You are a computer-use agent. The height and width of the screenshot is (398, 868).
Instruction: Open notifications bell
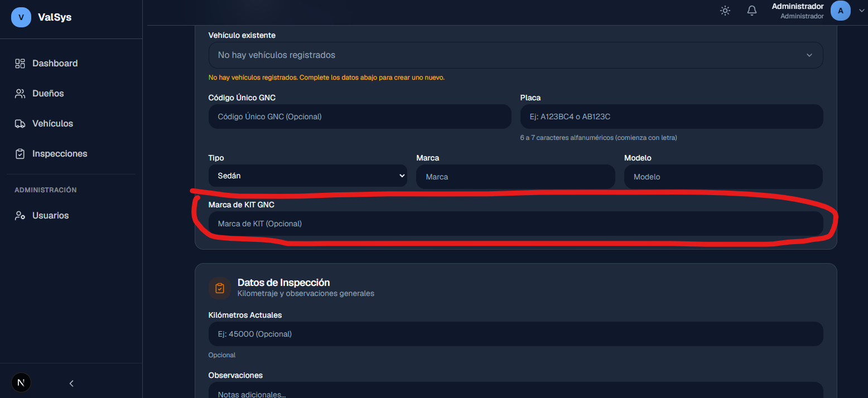(x=752, y=11)
